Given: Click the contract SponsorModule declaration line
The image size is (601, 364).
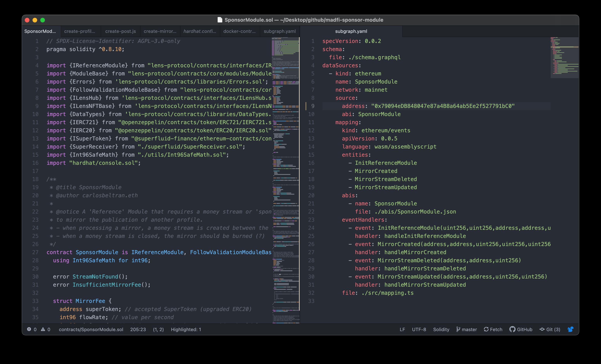Looking at the screenshot, I should click(159, 252).
